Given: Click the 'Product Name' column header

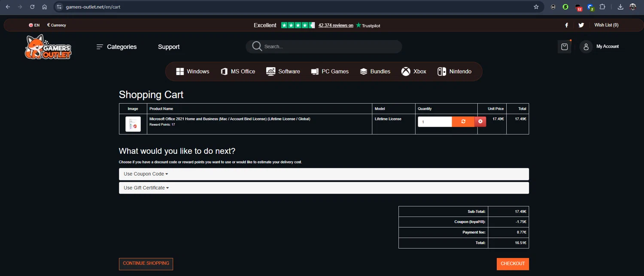Looking at the screenshot, I should point(161,109).
